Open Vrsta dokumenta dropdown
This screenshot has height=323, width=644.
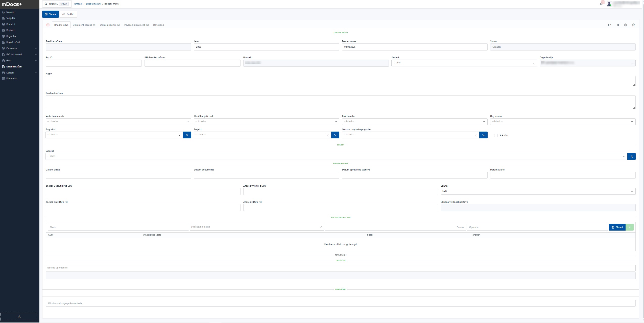(118, 122)
